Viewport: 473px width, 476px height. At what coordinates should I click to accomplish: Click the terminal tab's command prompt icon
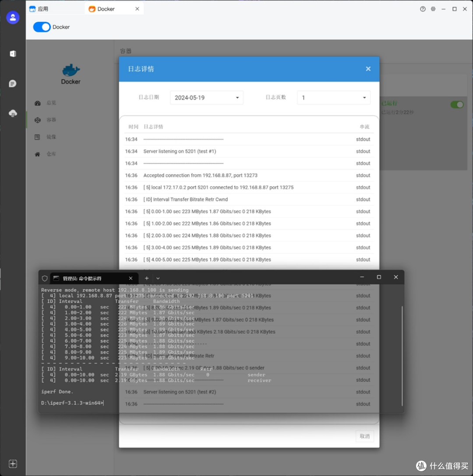click(56, 278)
